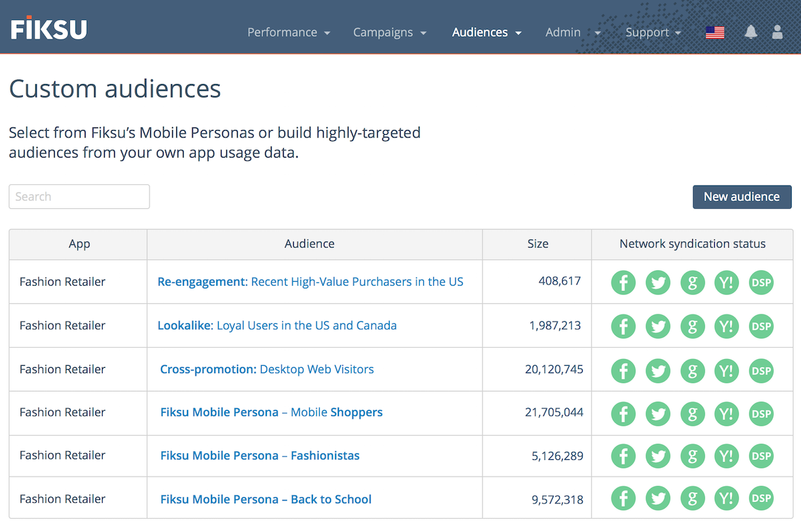Expand the Admin menu
The width and height of the screenshot is (801, 532).
tap(573, 32)
